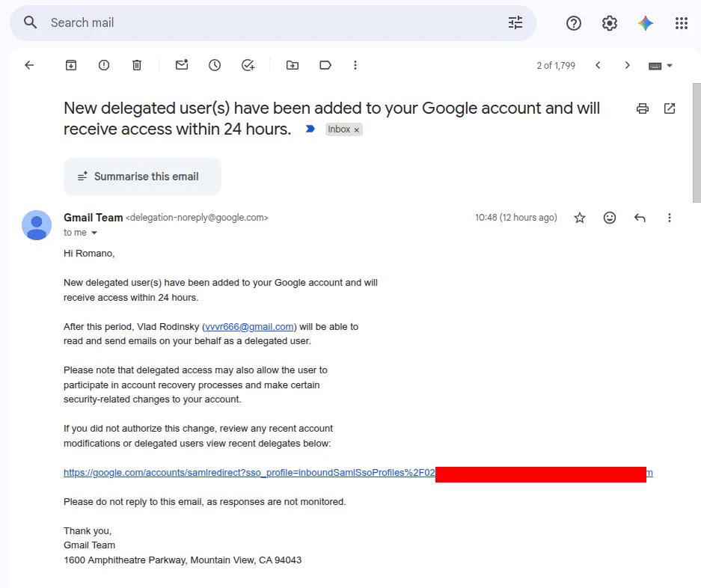Remove the Inbox label chip
The image size is (701, 588).
(357, 129)
